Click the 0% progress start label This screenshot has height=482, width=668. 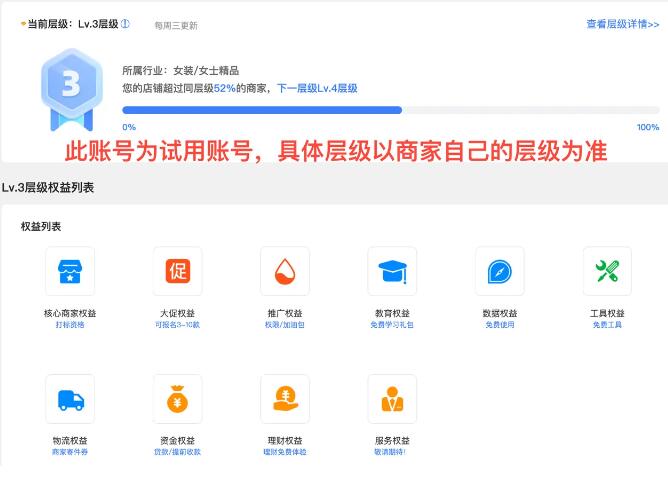[x=129, y=127]
